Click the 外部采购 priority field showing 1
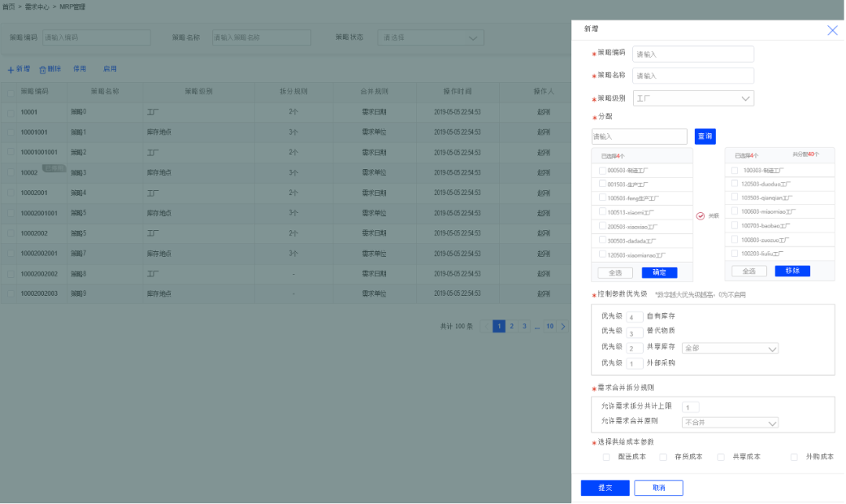 point(634,364)
